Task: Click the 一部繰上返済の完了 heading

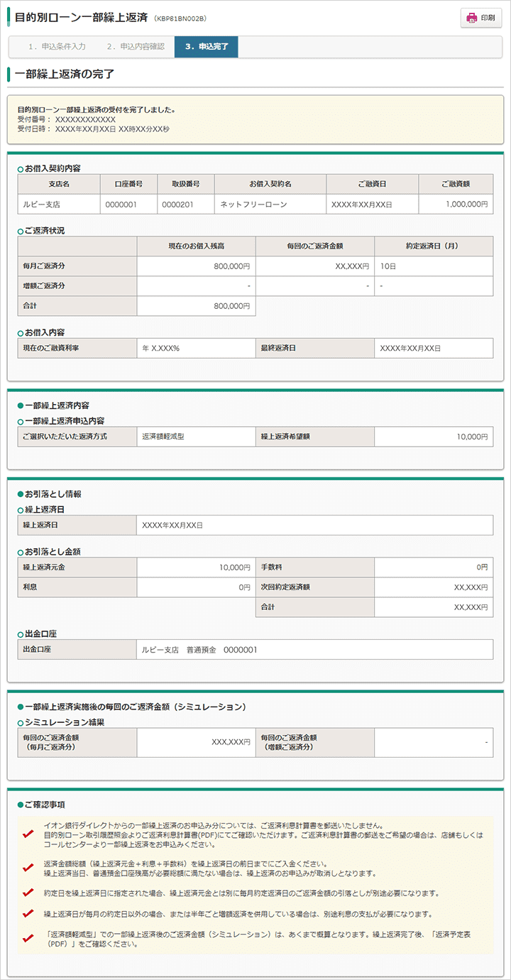Action: coord(65,74)
